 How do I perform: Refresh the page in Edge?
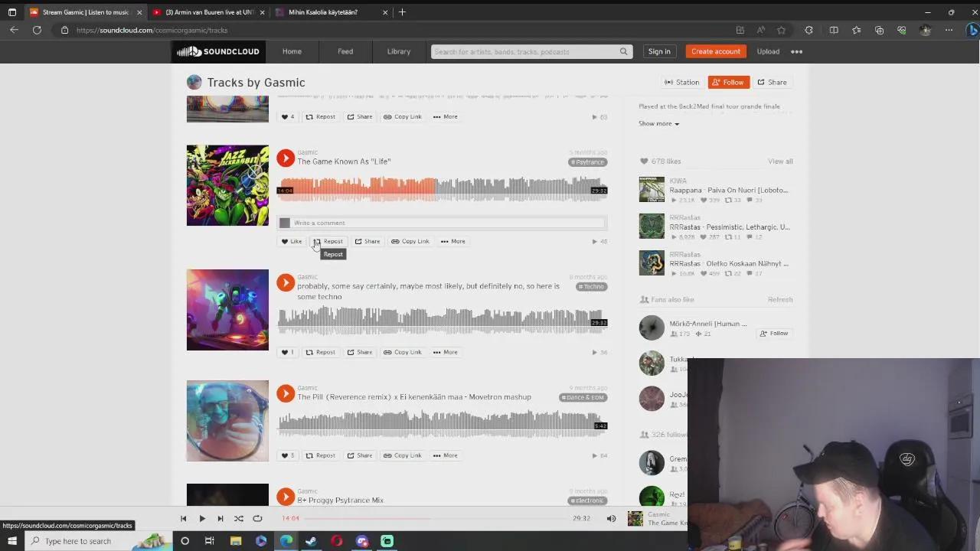click(37, 30)
